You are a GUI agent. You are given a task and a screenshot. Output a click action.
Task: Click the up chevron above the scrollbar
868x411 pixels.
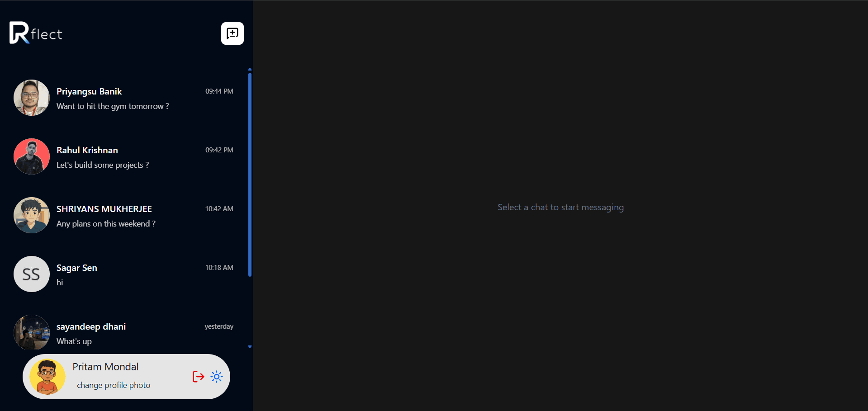tap(250, 69)
